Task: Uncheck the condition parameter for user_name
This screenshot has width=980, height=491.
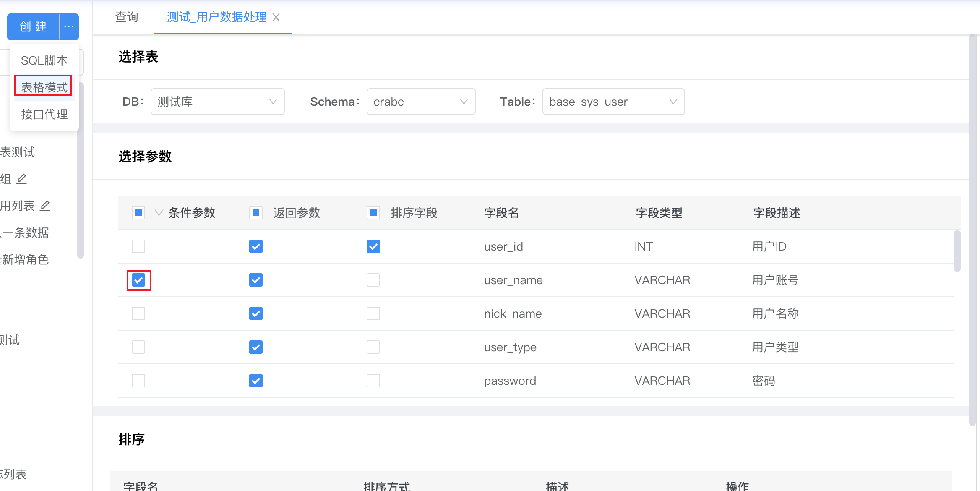Action: [x=138, y=280]
